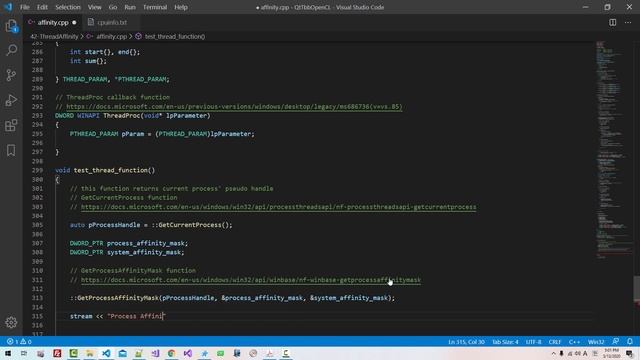Open the Help menu
Image resolution: width=640 pixels, height=360 pixels.
point(181,7)
